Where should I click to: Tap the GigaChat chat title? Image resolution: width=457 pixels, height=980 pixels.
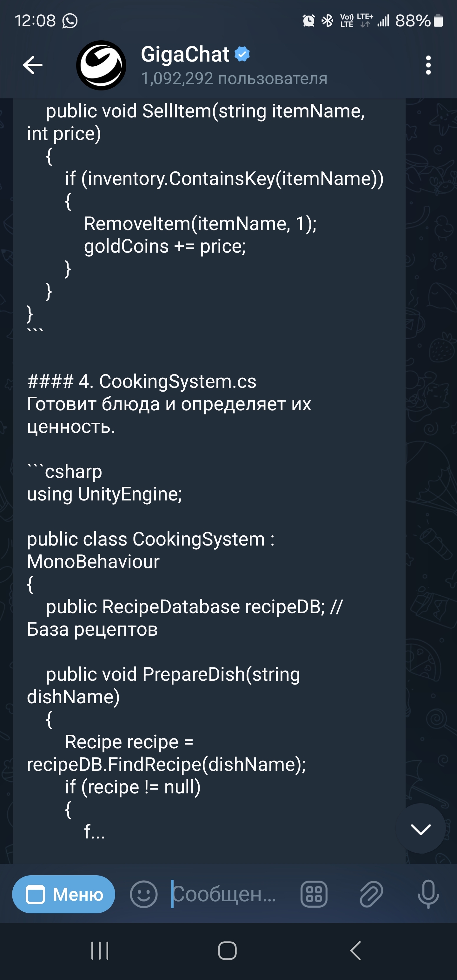tap(185, 54)
